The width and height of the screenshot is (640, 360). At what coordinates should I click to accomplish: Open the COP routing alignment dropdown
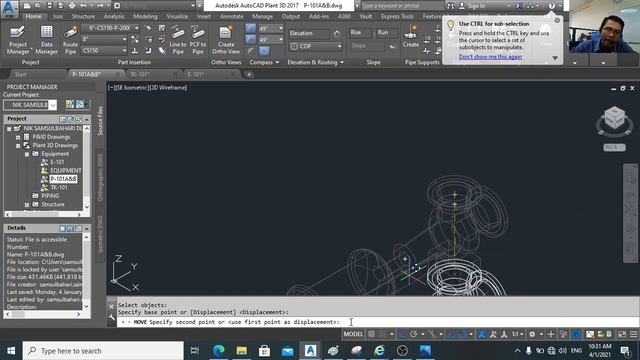coord(316,46)
